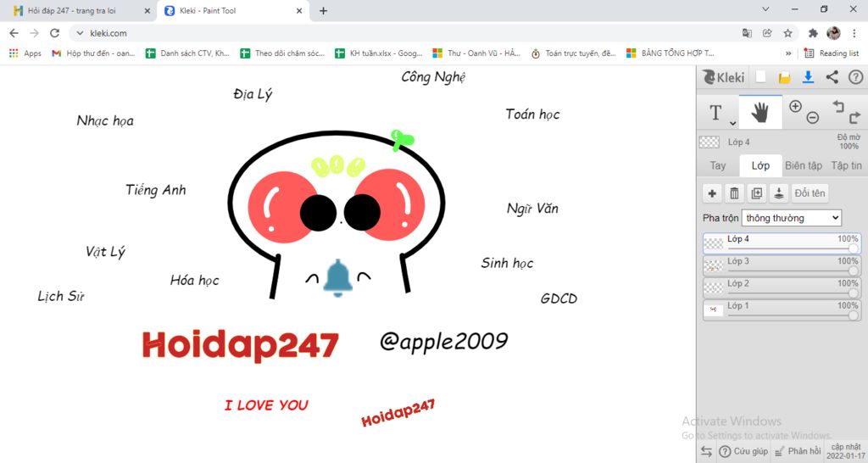This screenshot has width=868, height=463.
Task: Share this page via address bar icon
Action: pos(767,33)
